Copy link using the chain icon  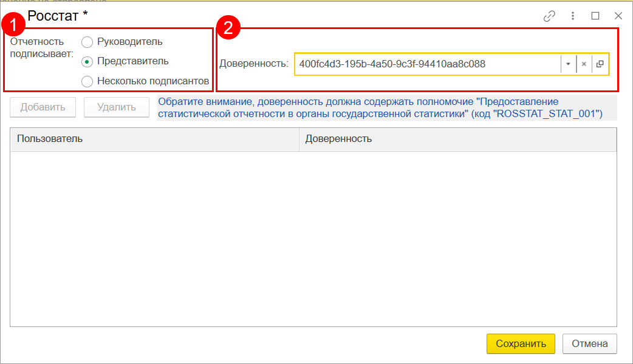pyautogui.click(x=549, y=16)
